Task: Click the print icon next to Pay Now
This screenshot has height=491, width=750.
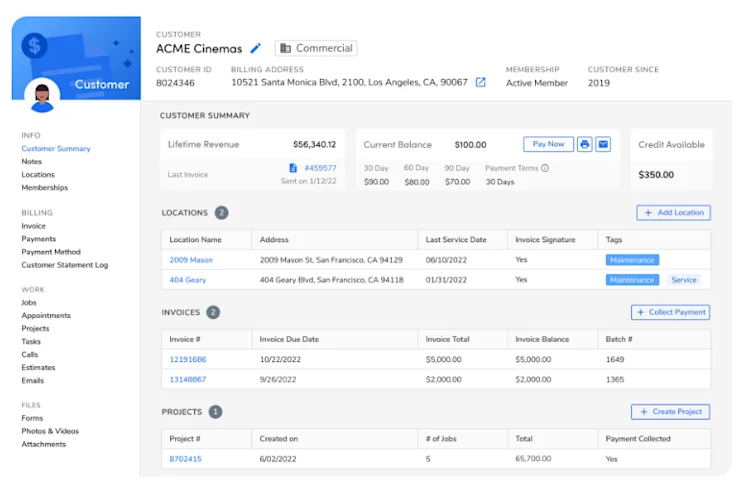Action: [585, 144]
